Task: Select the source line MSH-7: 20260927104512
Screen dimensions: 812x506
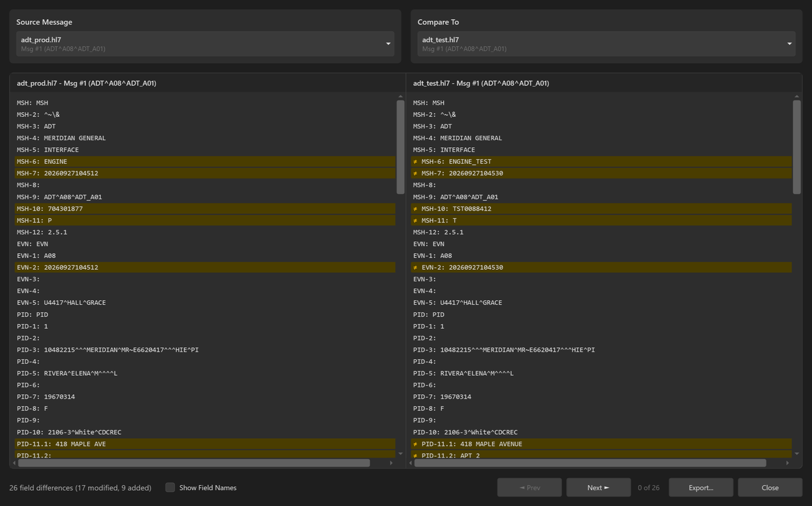Action: point(205,173)
